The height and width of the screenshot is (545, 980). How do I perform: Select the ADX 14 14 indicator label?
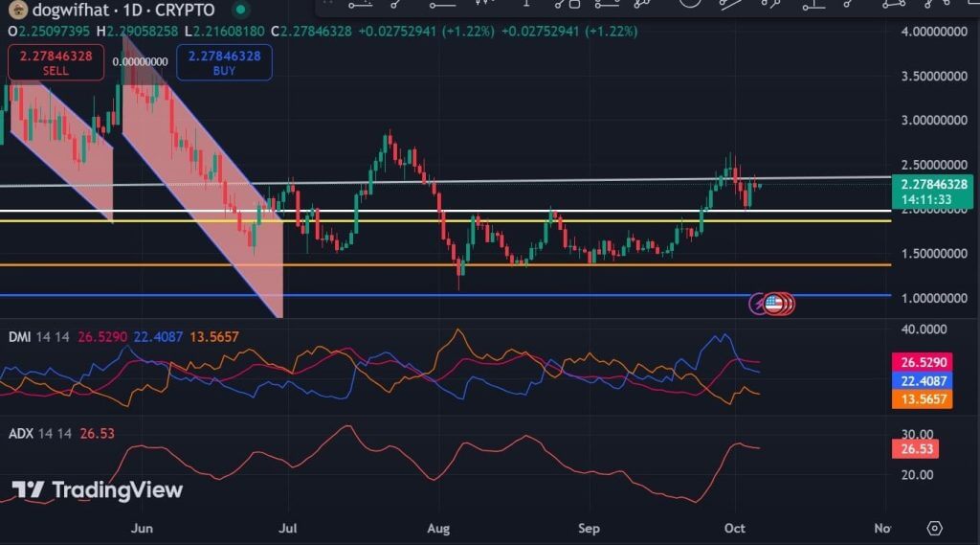click(40, 434)
